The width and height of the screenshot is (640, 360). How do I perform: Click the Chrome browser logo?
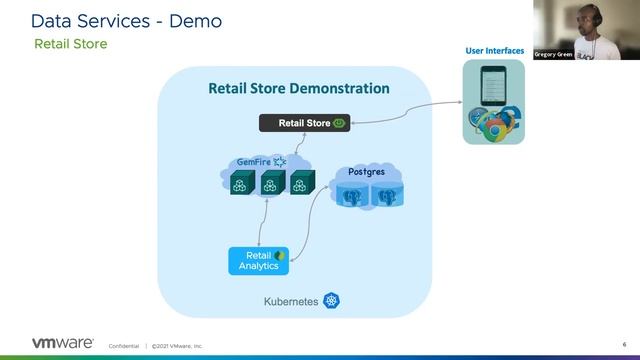tap(494, 129)
